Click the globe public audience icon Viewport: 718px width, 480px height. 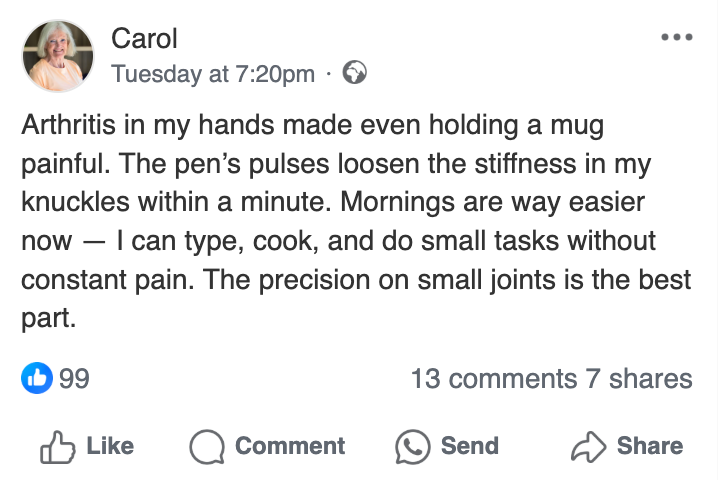coord(354,73)
